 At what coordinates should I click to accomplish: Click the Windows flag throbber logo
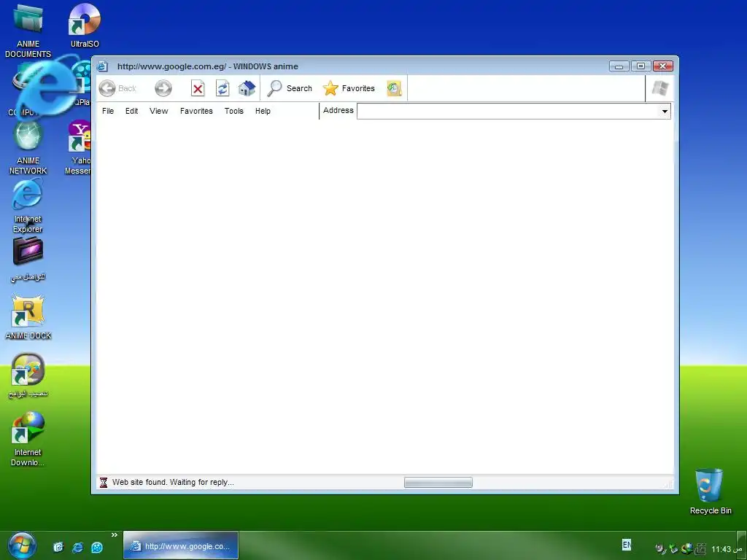pyautogui.click(x=659, y=88)
